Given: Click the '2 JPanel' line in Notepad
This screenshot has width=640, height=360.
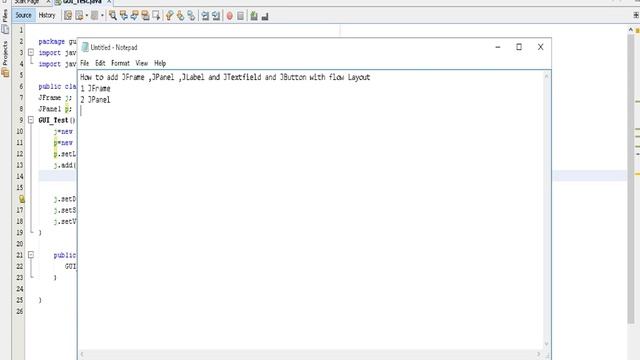Looking at the screenshot, I should tap(95, 100).
